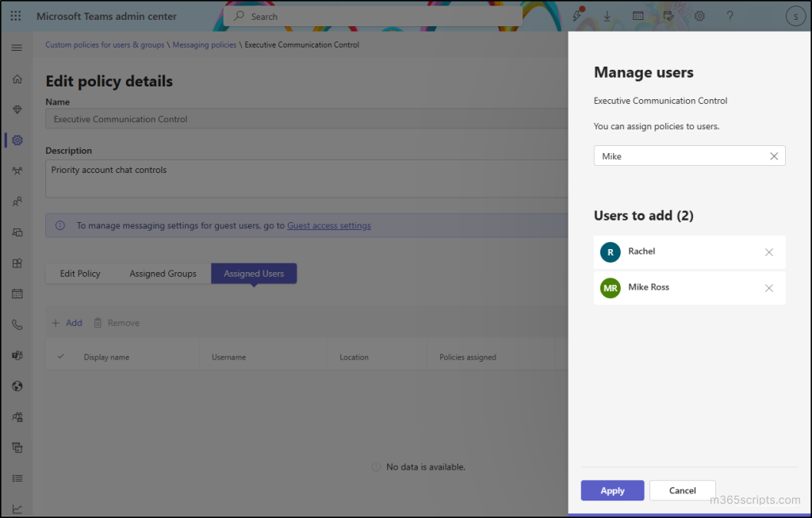The height and width of the screenshot is (518, 812).
Task: Click the Cancel button
Action: coord(682,490)
